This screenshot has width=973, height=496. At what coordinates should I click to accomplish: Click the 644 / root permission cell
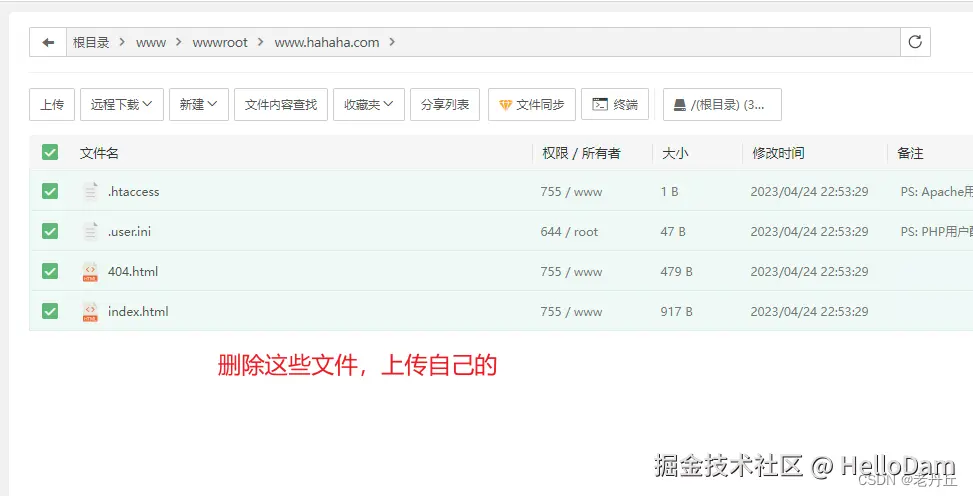(569, 232)
